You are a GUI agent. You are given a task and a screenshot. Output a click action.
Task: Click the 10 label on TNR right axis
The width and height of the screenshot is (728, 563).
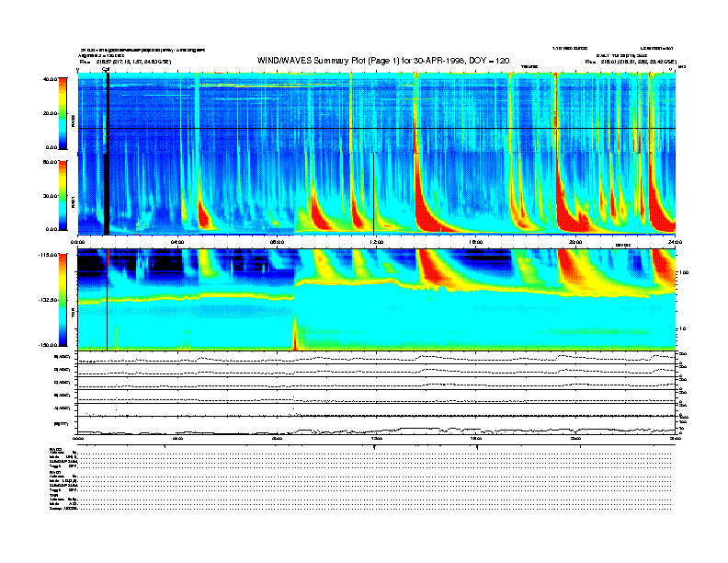coord(684,329)
